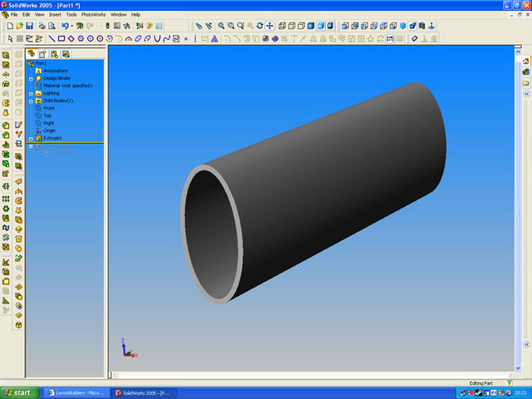Toggle Shadows in Shaded Mode

click(x=330, y=26)
